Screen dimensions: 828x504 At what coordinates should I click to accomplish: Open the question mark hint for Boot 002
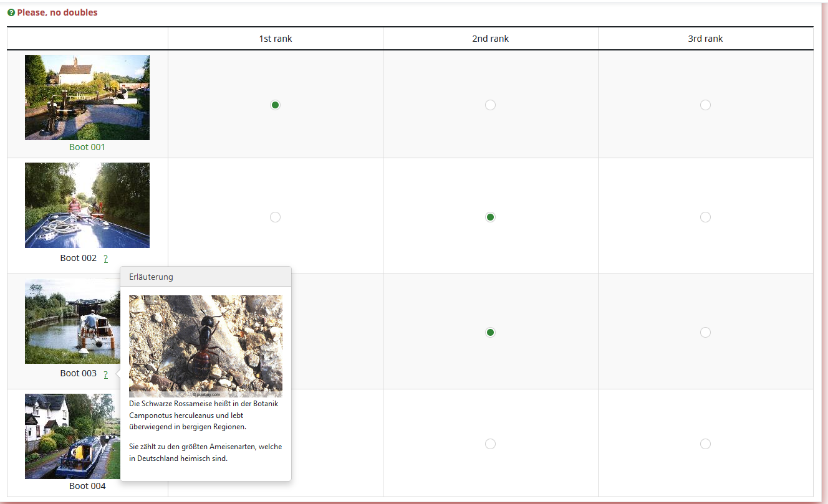point(106,259)
